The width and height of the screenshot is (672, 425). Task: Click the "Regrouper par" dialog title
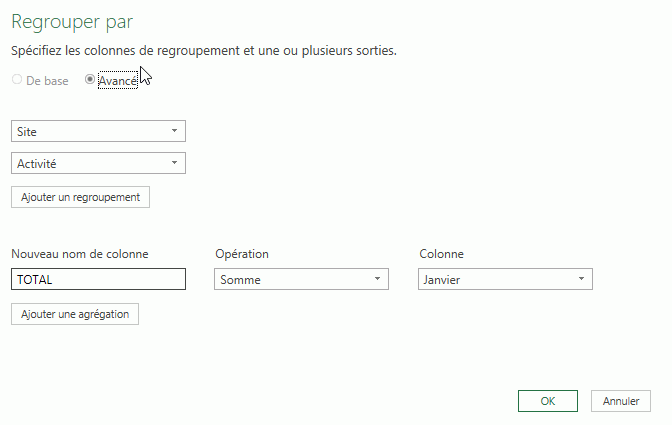pyautogui.click(x=71, y=22)
